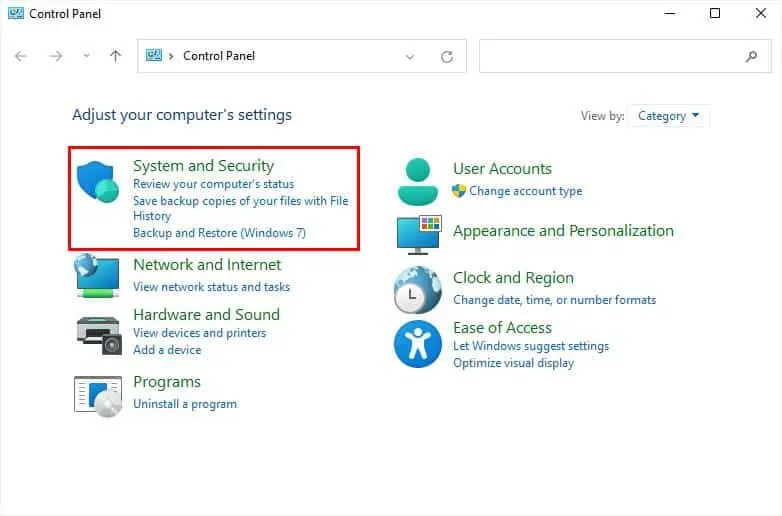
Task: Open the Ease of Access category
Action: 502,328
